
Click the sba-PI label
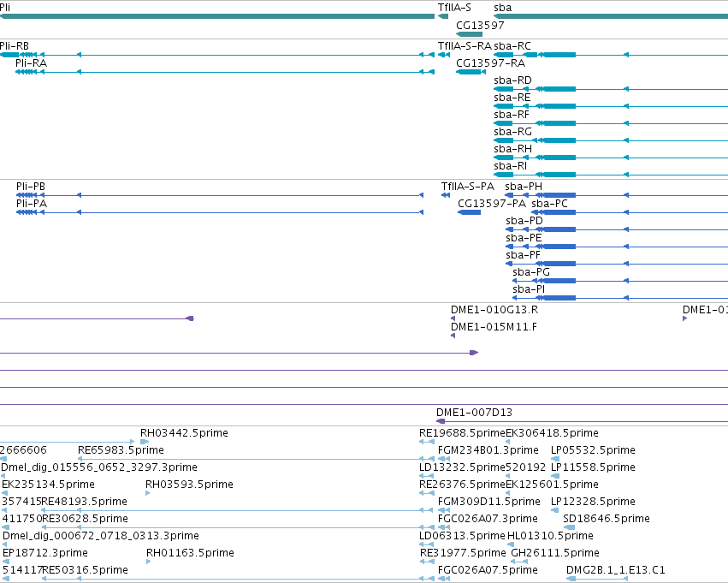(529, 290)
